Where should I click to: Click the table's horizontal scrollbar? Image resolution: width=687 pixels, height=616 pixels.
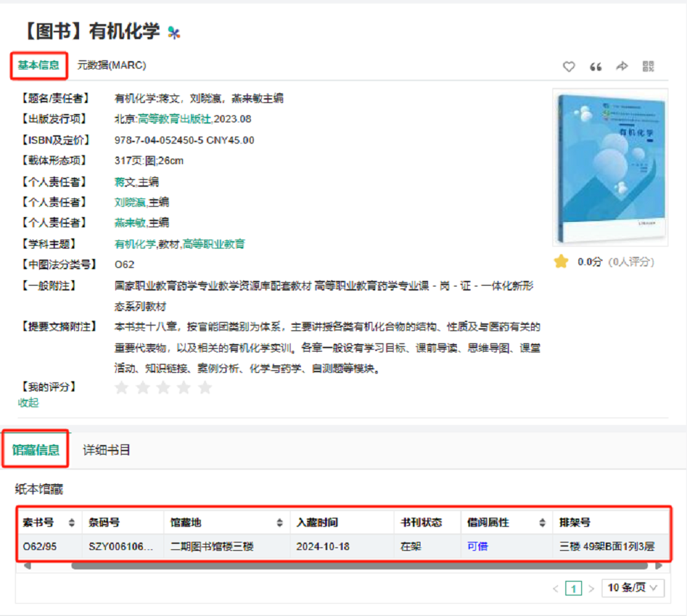pos(359,566)
